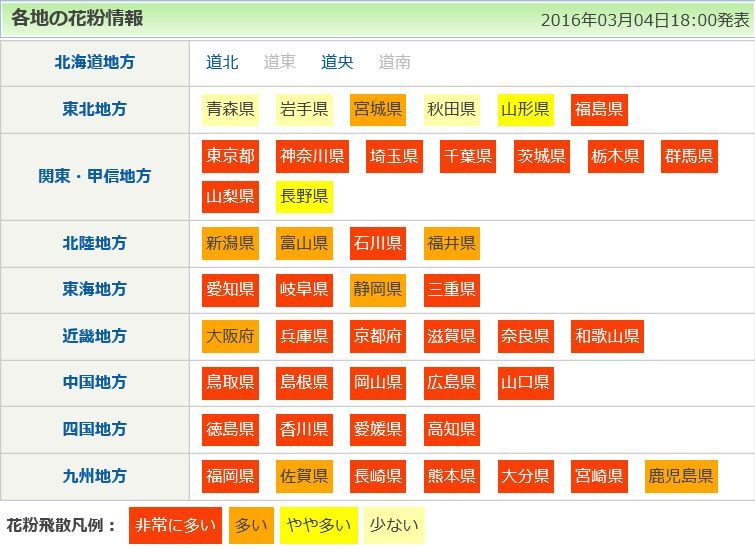755x549 pixels.
Task: Select the orange 宮城県 button
Action: pyautogui.click(x=378, y=109)
